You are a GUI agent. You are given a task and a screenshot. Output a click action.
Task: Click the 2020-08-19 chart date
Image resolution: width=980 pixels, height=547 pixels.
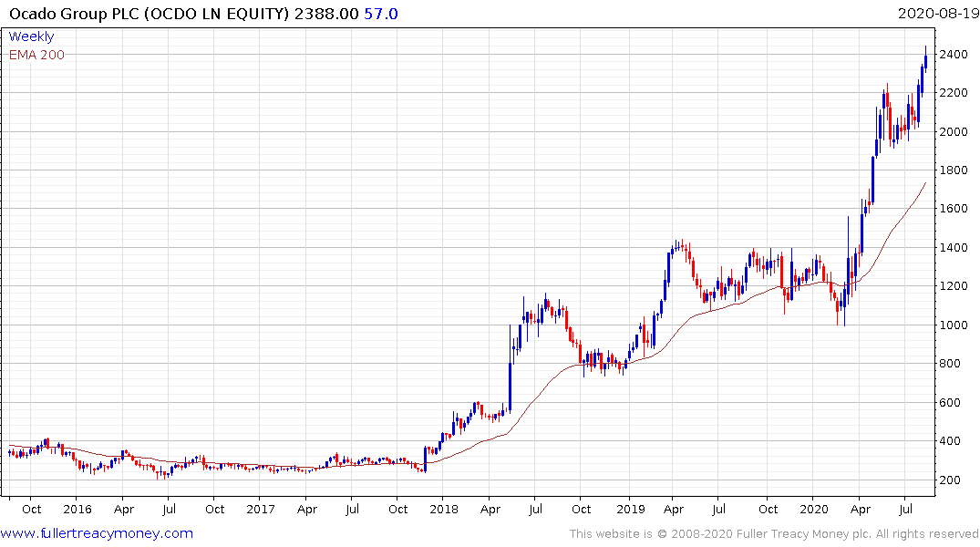pos(937,14)
